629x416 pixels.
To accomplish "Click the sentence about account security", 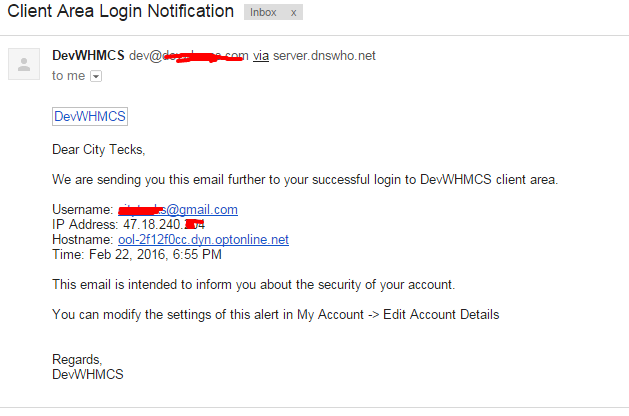I will tap(254, 284).
